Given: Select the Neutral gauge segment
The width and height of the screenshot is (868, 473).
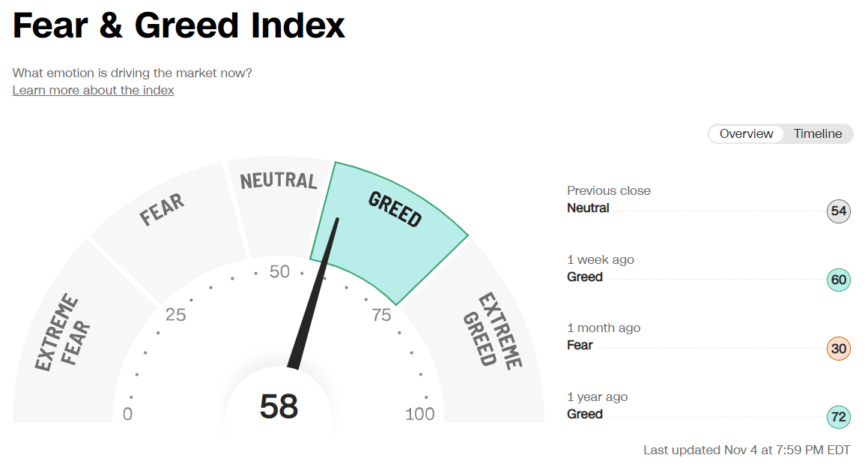Looking at the screenshot, I should coord(279,202).
